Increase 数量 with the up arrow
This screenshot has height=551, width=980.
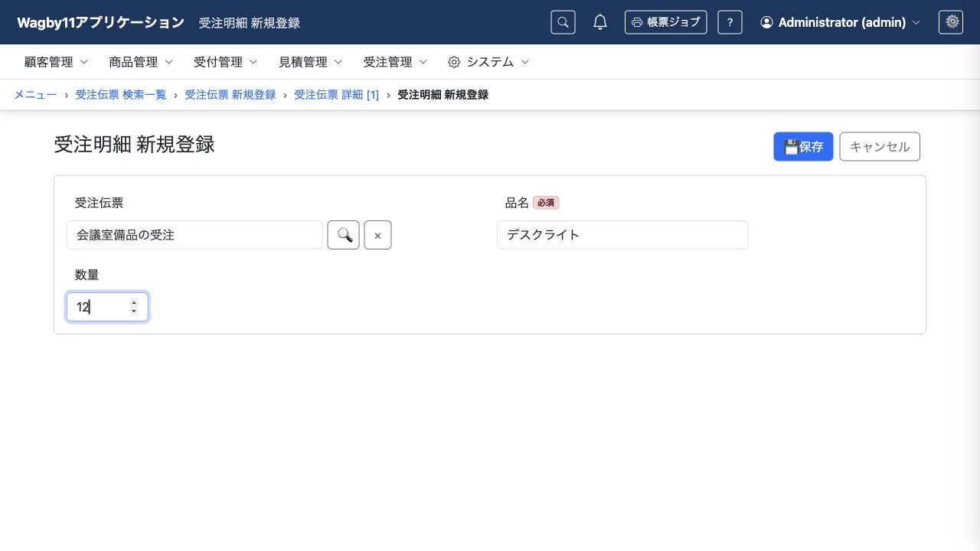(134, 303)
